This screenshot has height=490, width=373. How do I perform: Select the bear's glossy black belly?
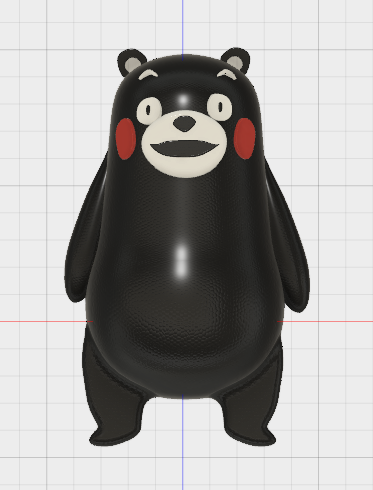coord(184,300)
